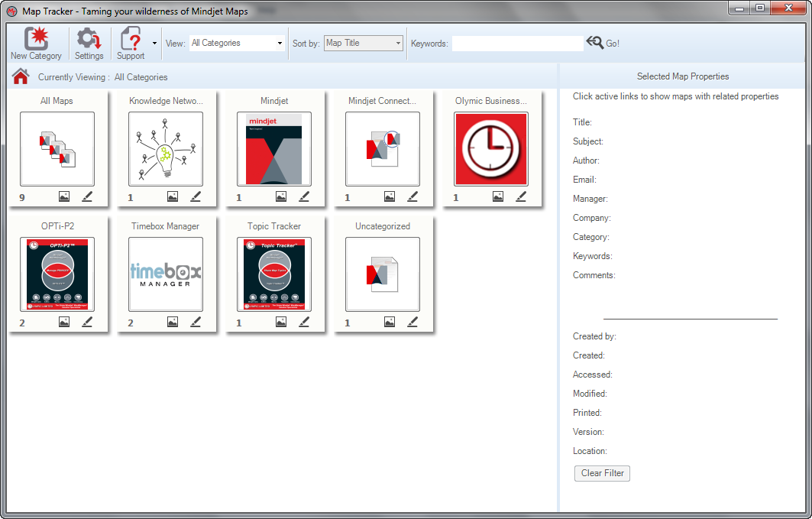
Task: Click the Home icon beside Currently Viewing
Action: pos(21,76)
